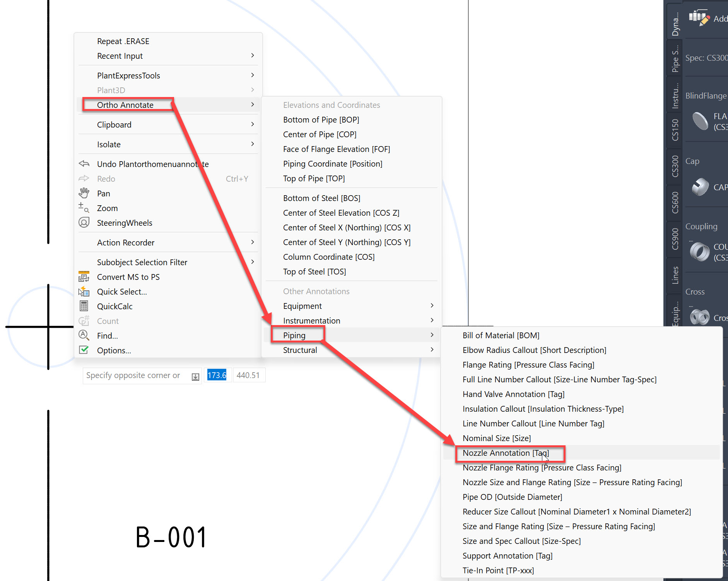The height and width of the screenshot is (581, 728).
Task: Expand the Subobject Selection Filter submenu
Action: coord(142,262)
